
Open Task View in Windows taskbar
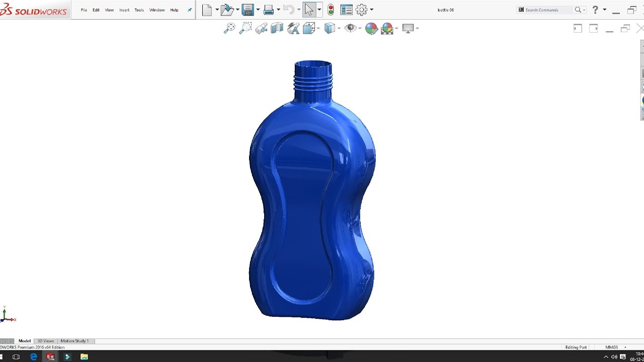(16, 356)
